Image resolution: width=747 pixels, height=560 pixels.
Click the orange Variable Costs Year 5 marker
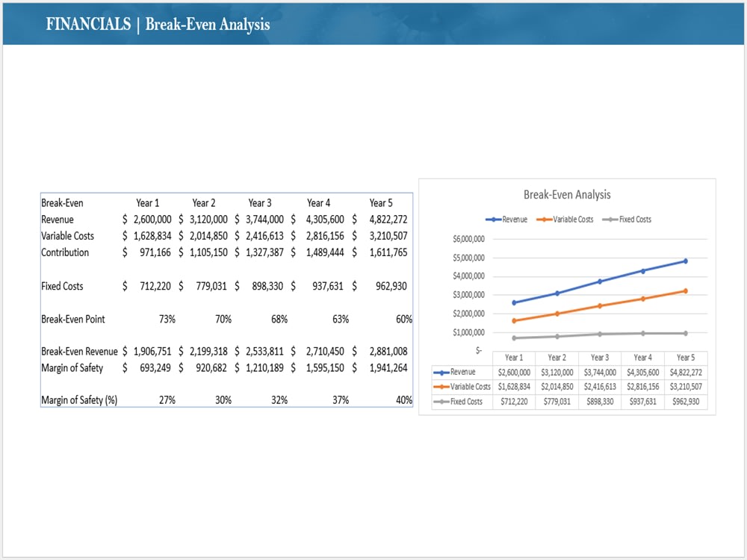point(686,291)
